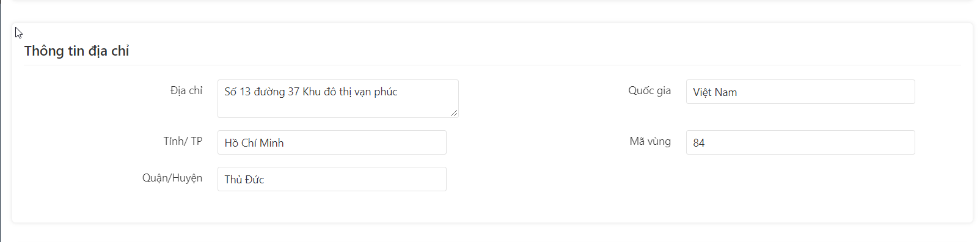Click the word "Khu" in the address text
The image size is (980, 242).
pos(312,92)
